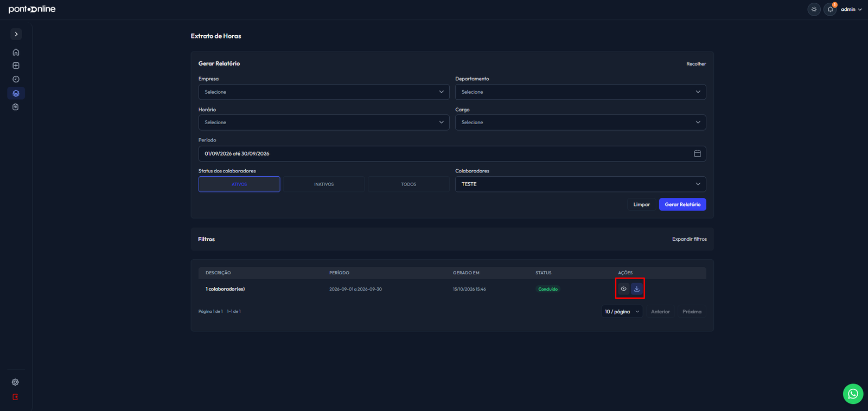Click the plus-square sidebar icon
Viewport: 868px width, 411px height.
click(16, 66)
